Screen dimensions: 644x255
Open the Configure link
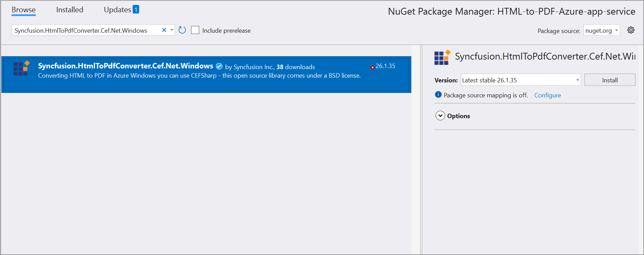coord(547,95)
